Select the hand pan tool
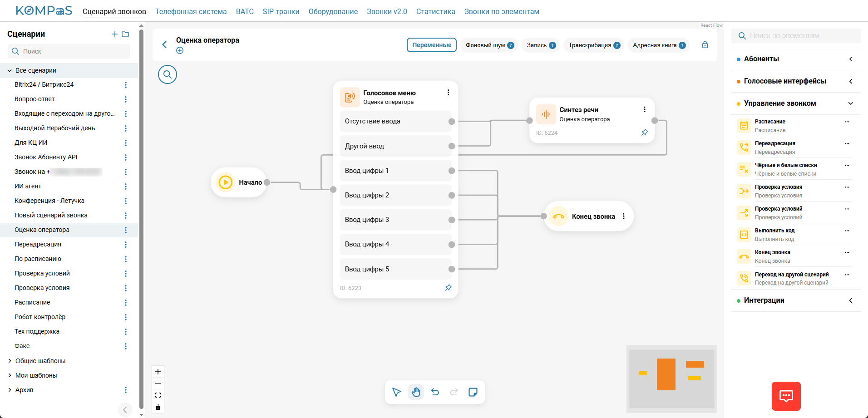 pyautogui.click(x=416, y=392)
